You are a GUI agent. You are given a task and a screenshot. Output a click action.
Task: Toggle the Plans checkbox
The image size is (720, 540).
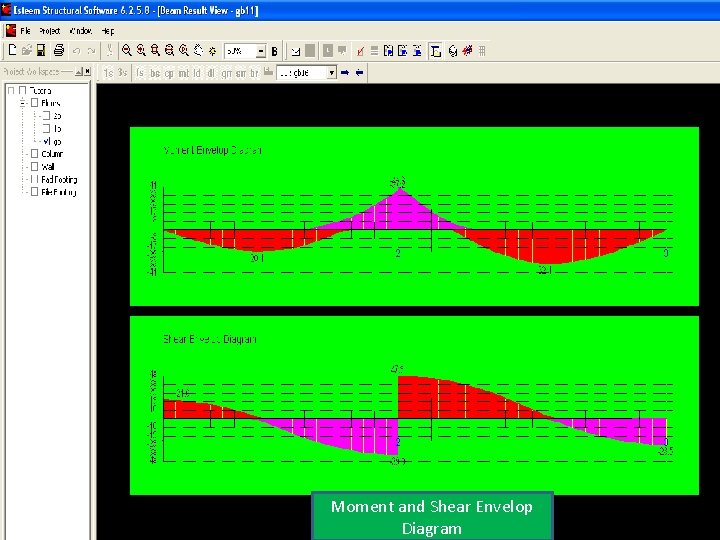tap(34, 103)
